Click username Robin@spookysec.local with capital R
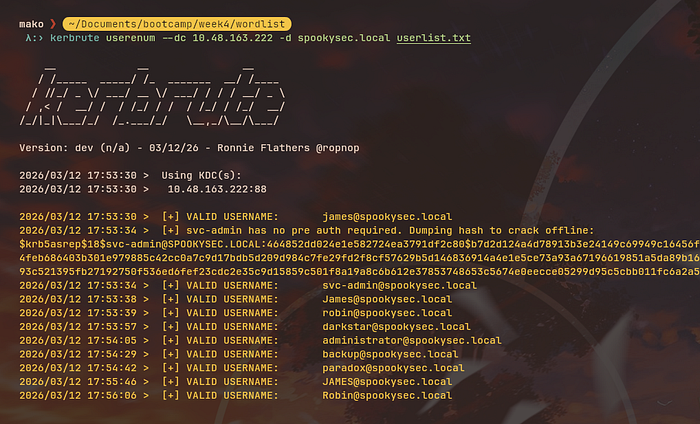Viewport: 700px width, 424px height. click(387, 396)
